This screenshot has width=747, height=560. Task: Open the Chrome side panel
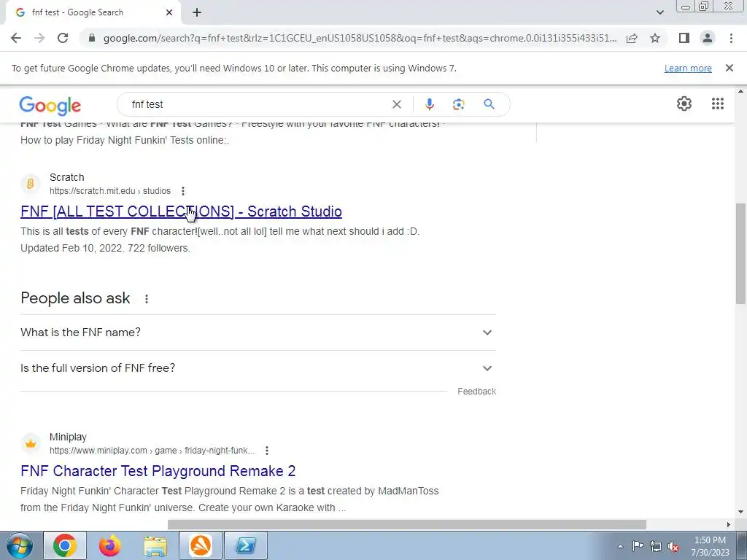click(x=684, y=38)
